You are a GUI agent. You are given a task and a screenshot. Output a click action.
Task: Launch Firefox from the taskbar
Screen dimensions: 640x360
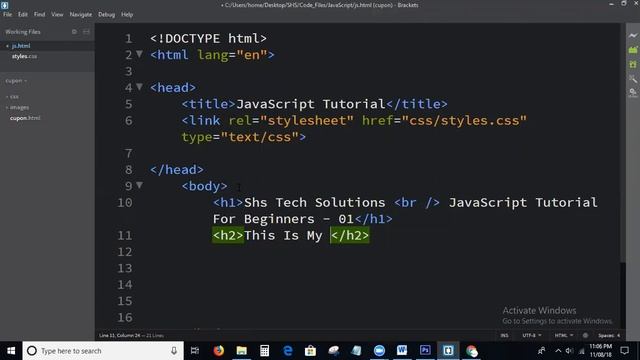pyautogui.click(x=218, y=351)
